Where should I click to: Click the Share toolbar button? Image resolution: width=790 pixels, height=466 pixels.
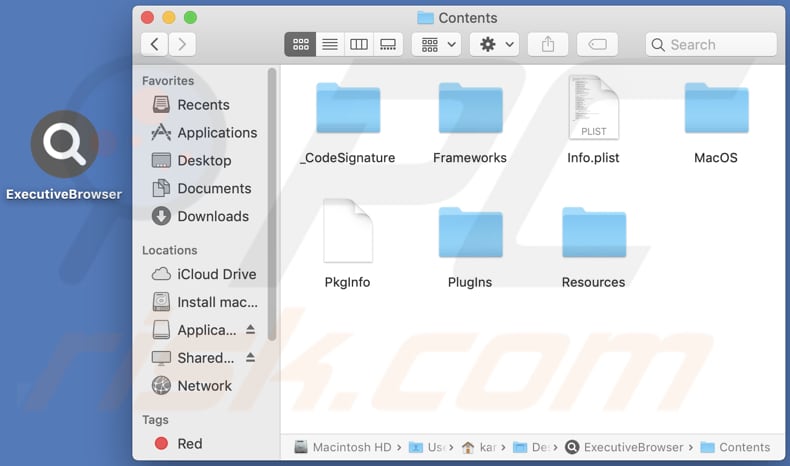548,44
